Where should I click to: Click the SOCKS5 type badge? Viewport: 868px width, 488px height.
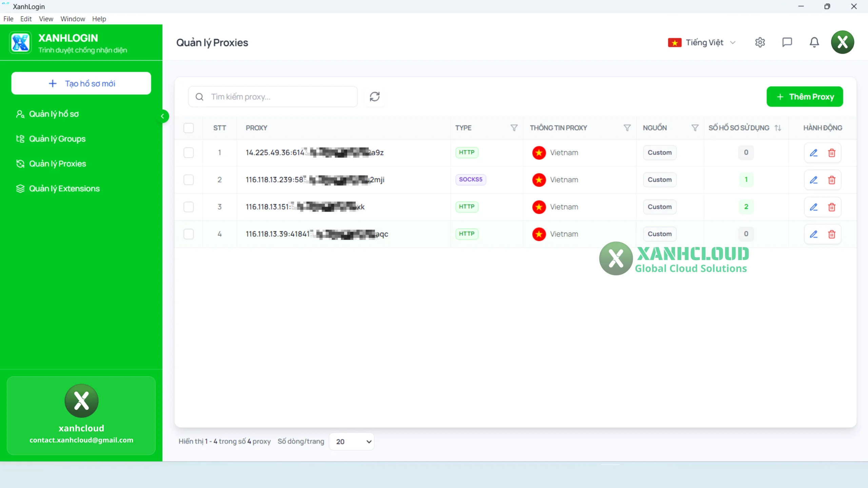(x=471, y=180)
